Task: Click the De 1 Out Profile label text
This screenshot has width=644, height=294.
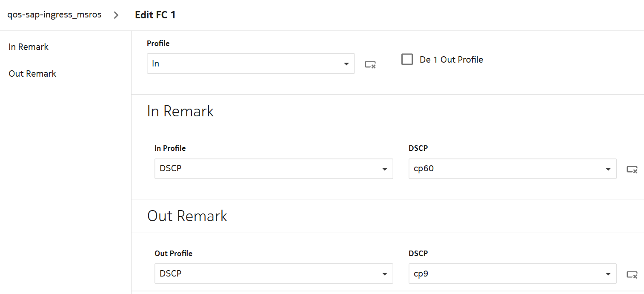Action: click(451, 60)
